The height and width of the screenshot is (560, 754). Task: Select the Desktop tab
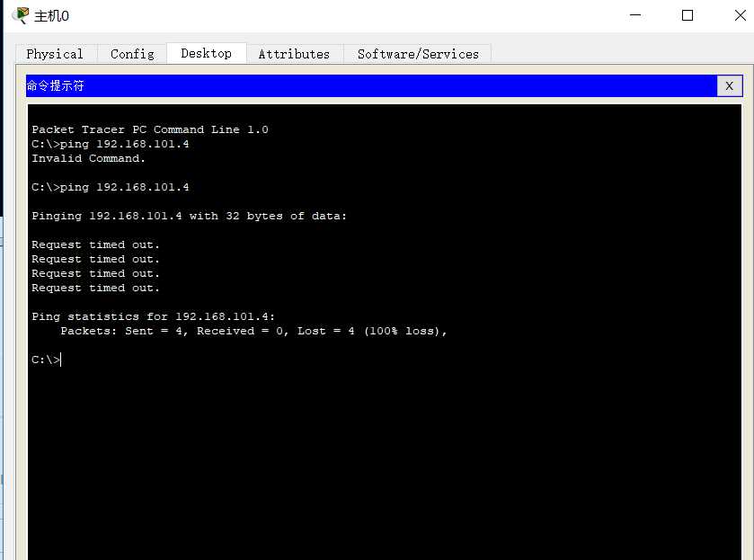(207, 53)
